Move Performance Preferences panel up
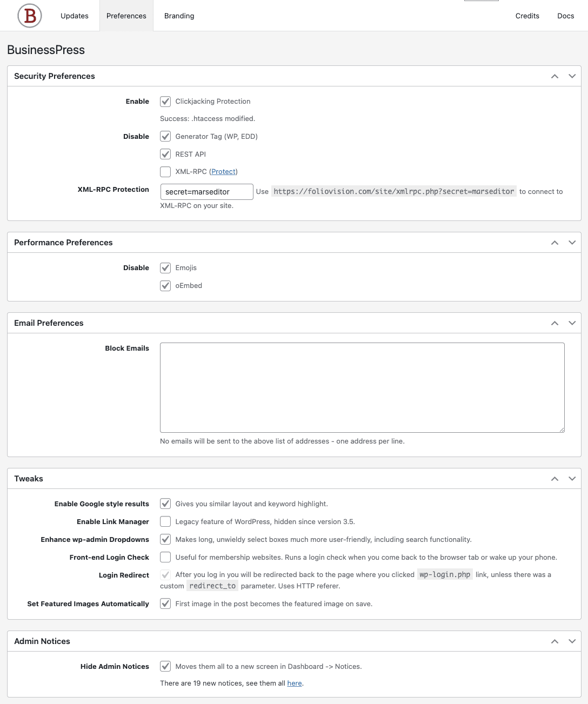This screenshot has height=704, width=588. 554,243
